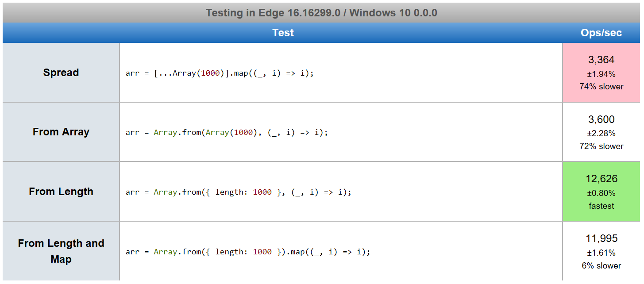Select the From Length test name cell
This screenshot has width=644, height=284.
tap(61, 192)
